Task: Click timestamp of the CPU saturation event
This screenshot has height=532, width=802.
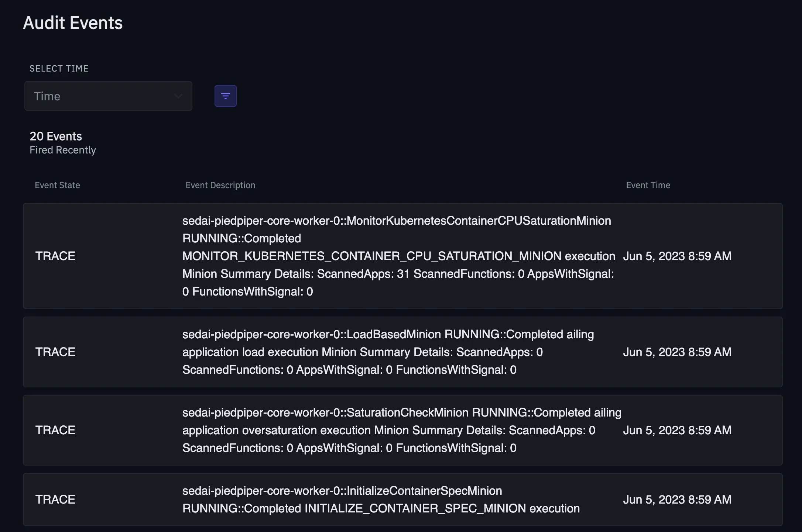Action: click(677, 256)
